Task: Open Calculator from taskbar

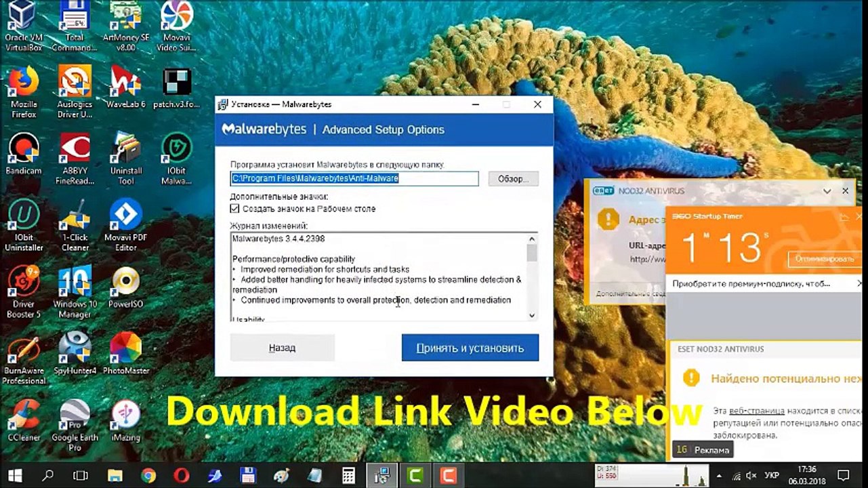Action: (349, 475)
